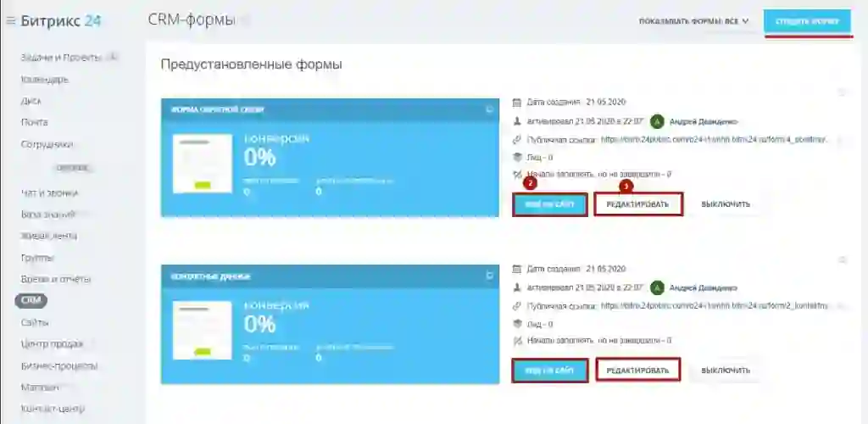Image resolution: width=868 pixels, height=424 pixels.
Task: Select CRM in the left sidebar
Action: click(x=31, y=300)
